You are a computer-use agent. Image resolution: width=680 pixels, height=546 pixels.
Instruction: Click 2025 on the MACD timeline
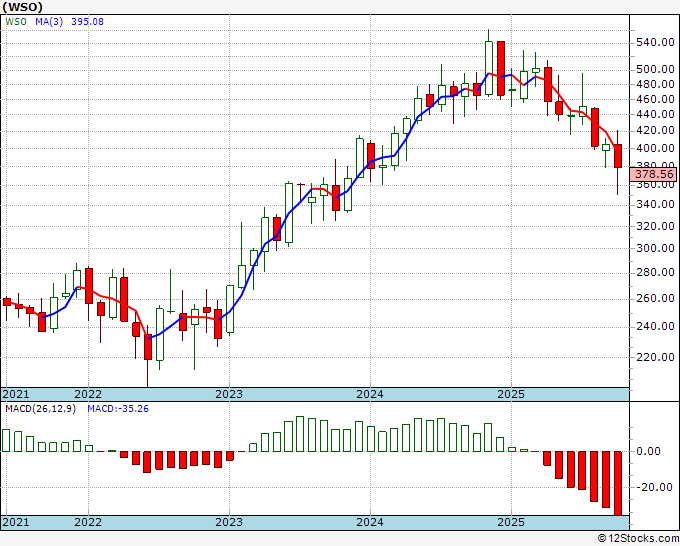(x=511, y=522)
